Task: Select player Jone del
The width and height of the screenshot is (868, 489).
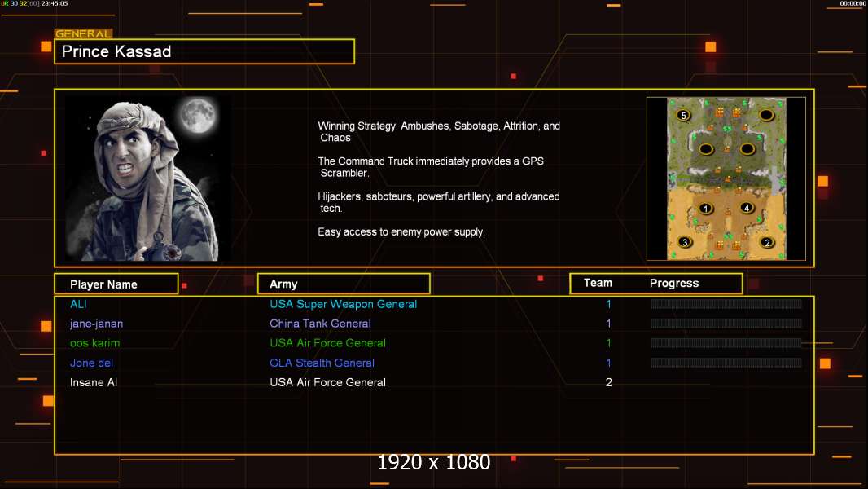Action: (x=91, y=363)
